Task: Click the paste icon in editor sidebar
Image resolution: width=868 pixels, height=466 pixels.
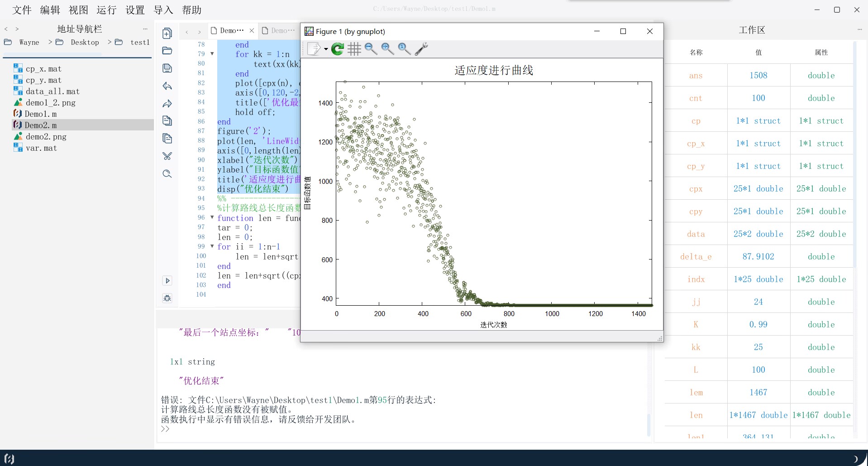Action: pyautogui.click(x=167, y=138)
